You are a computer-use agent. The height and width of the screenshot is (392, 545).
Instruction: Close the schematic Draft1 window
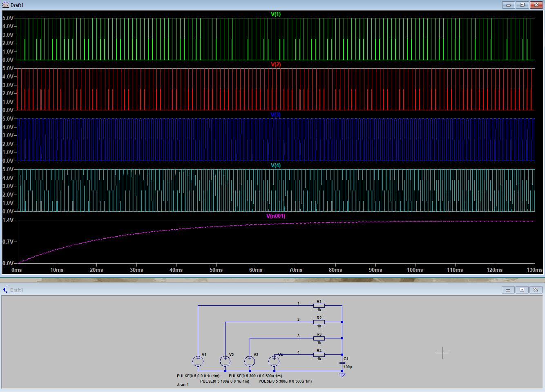[536, 289]
